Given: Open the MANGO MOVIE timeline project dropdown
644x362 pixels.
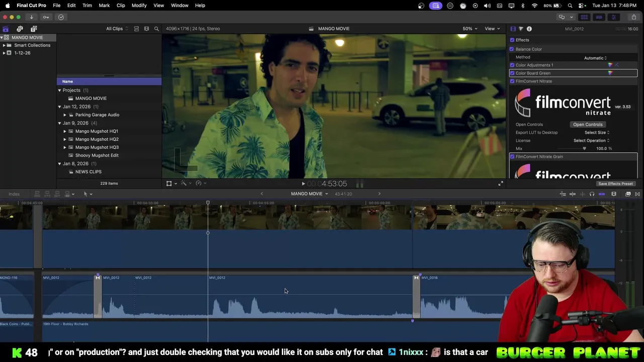Looking at the screenshot, I should 309,194.
